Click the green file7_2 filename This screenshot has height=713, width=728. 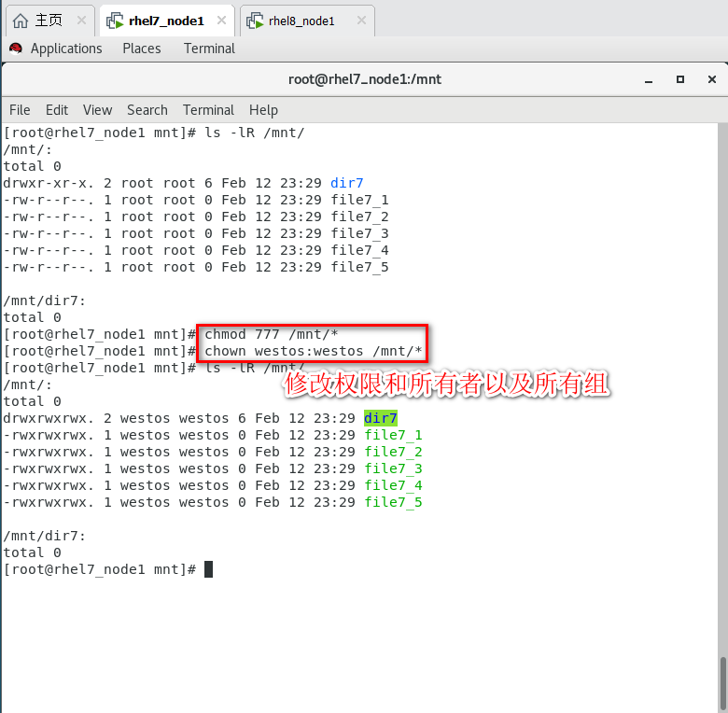393,452
